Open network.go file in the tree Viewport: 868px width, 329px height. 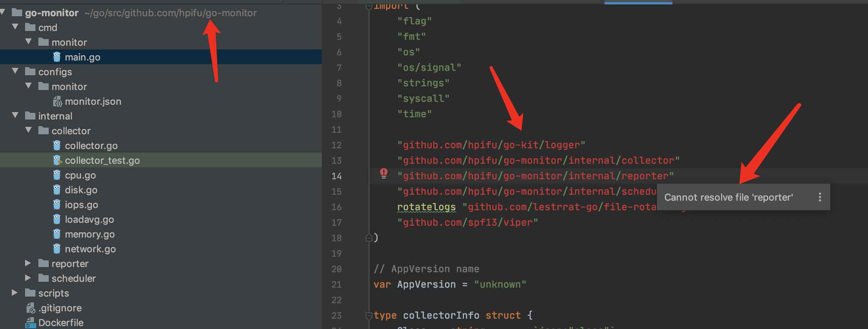point(90,249)
